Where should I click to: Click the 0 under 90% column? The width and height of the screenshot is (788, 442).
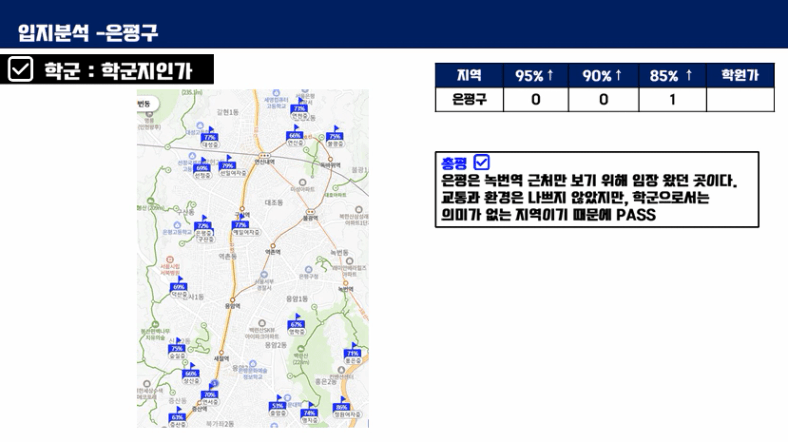(x=603, y=99)
